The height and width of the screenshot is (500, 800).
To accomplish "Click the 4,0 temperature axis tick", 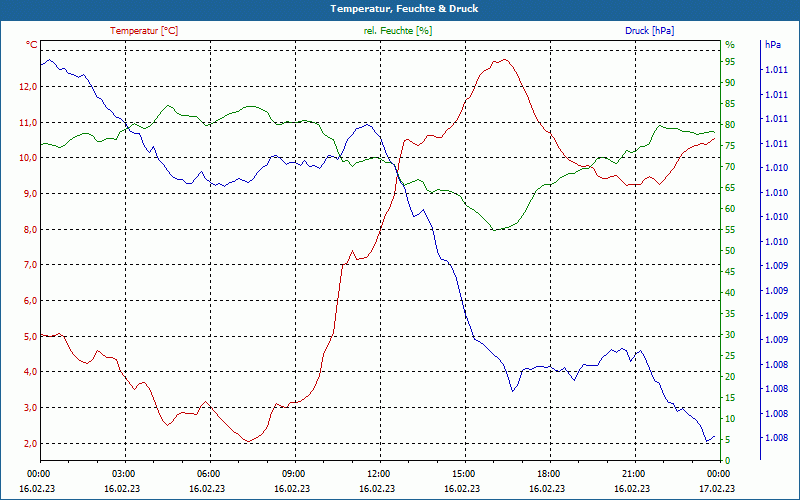I will point(30,372).
